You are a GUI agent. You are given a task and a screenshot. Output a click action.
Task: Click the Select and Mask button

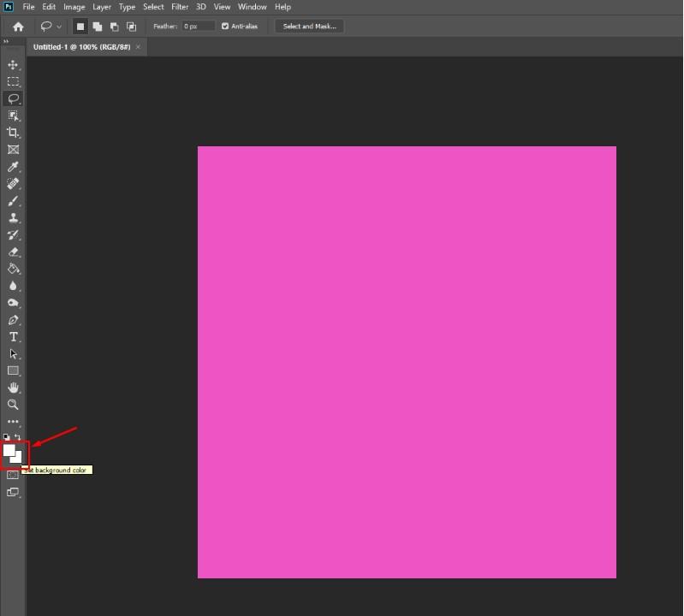[x=309, y=27]
